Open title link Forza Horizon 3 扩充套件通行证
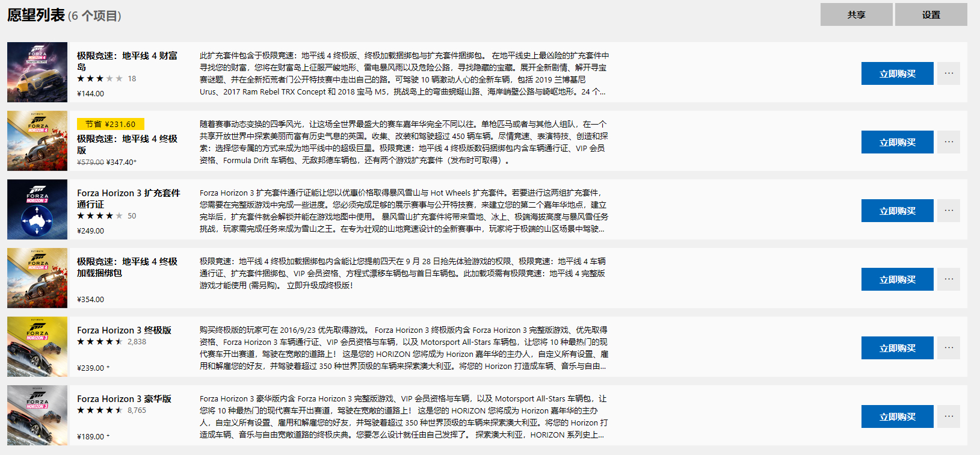The height and width of the screenshot is (455, 980). click(128, 199)
